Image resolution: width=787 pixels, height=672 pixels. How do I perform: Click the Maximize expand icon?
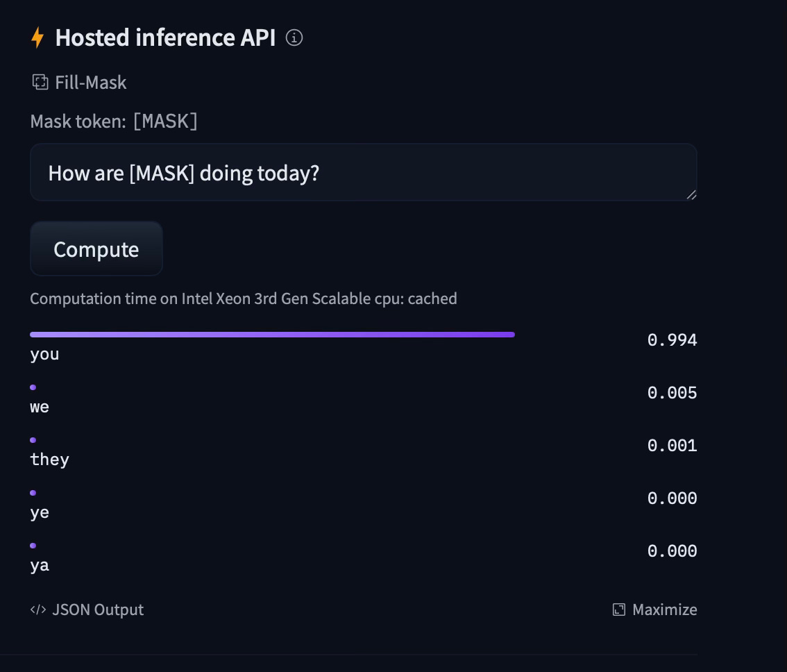(x=619, y=610)
